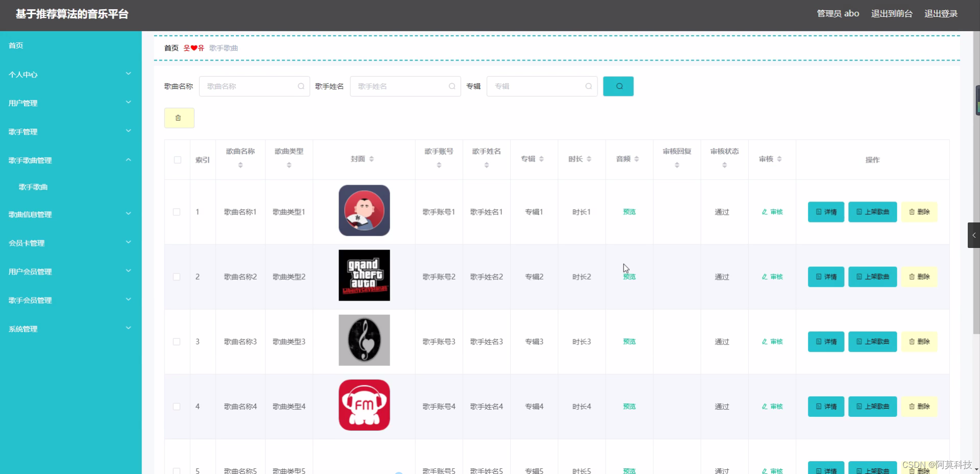
Task: Toggle the select-all checkbox in table header
Action: pyautogui.click(x=177, y=160)
